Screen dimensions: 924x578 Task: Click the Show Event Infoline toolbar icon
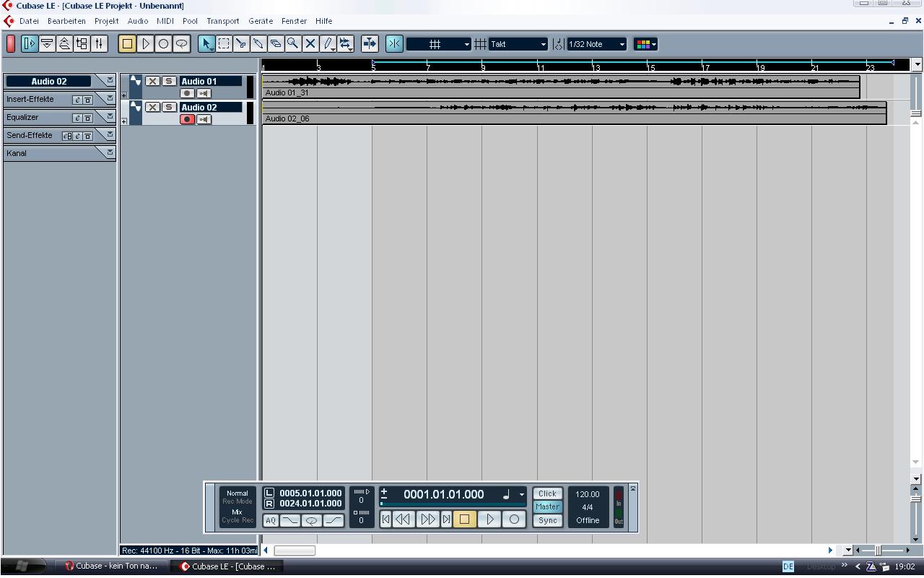pos(47,44)
